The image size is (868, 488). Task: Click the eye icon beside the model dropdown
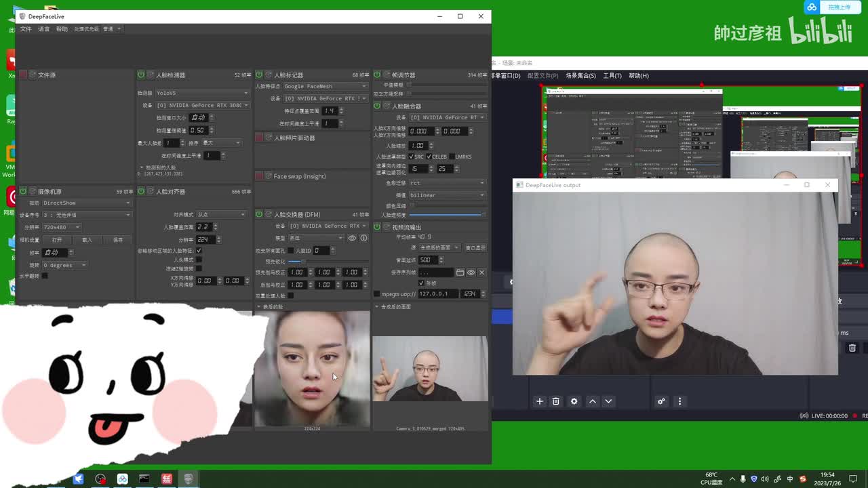[x=352, y=238]
